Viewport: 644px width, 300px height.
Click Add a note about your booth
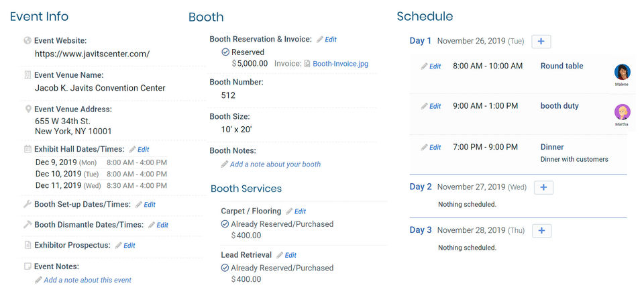[275, 164]
